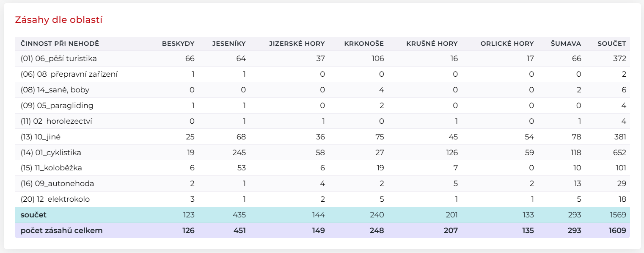Select the '14_saně, boby' row label
644x253 pixels.
(x=55, y=90)
